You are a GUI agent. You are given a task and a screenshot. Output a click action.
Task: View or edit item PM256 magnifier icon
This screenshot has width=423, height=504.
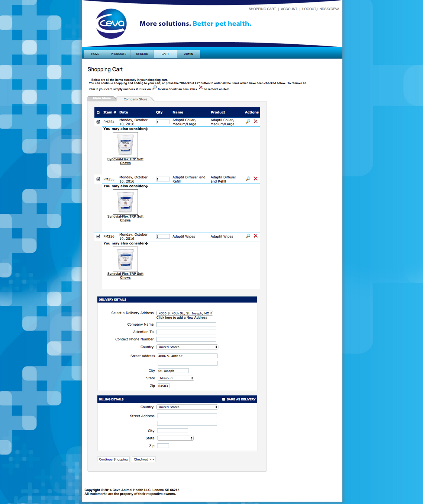point(248,236)
